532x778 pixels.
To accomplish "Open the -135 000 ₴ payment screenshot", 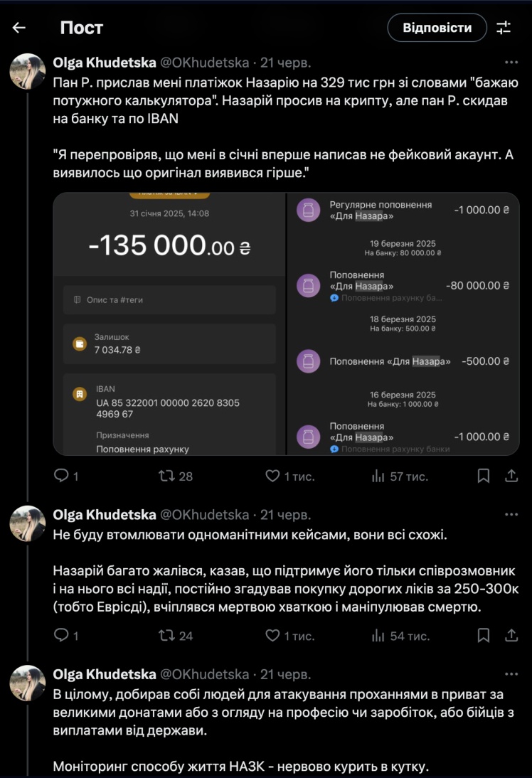I will 169,324.
